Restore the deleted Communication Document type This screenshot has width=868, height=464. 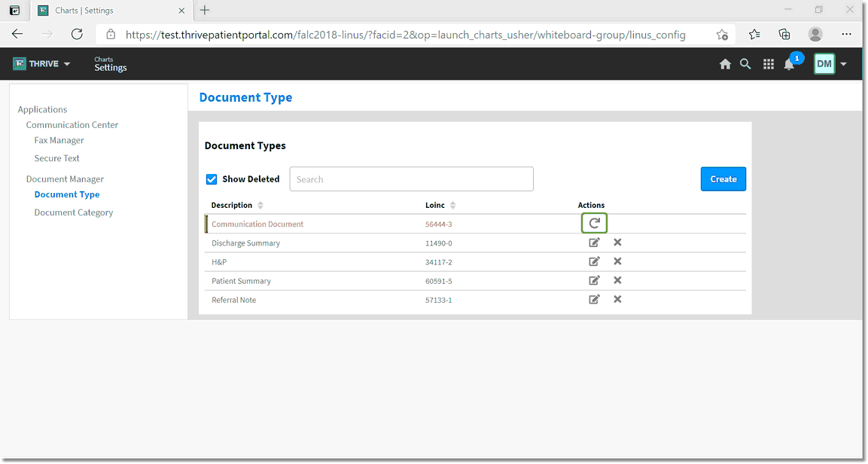(x=594, y=223)
